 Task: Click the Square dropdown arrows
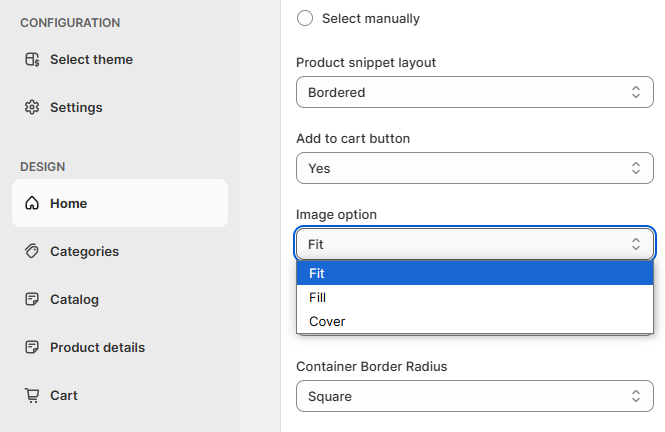pyautogui.click(x=635, y=396)
